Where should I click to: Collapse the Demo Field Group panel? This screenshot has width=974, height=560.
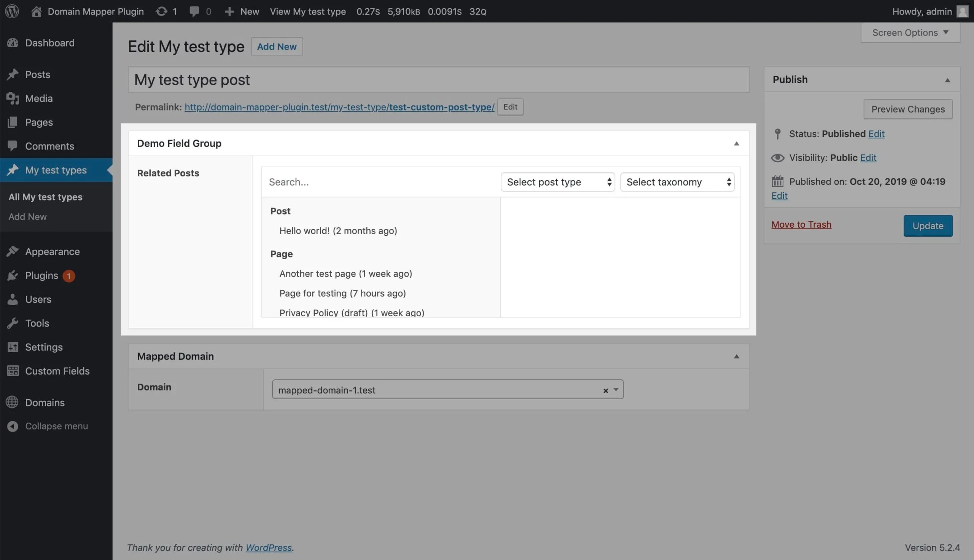tap(736, 143)
